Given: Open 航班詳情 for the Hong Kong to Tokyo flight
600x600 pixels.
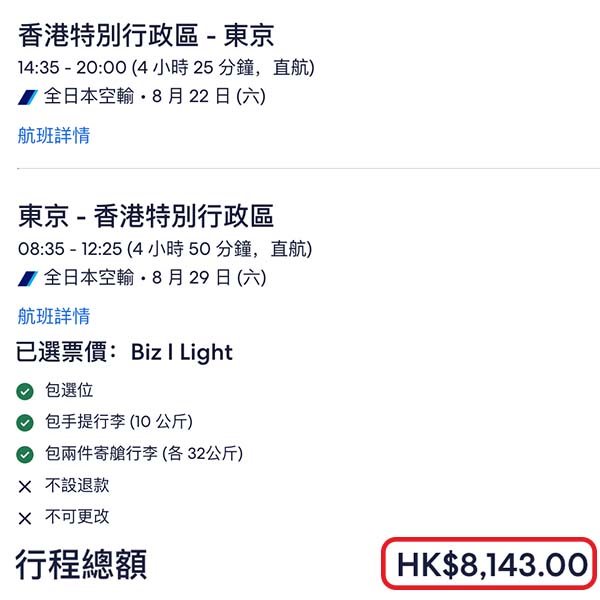Looking at the screenshot, I should coord(54,136).
